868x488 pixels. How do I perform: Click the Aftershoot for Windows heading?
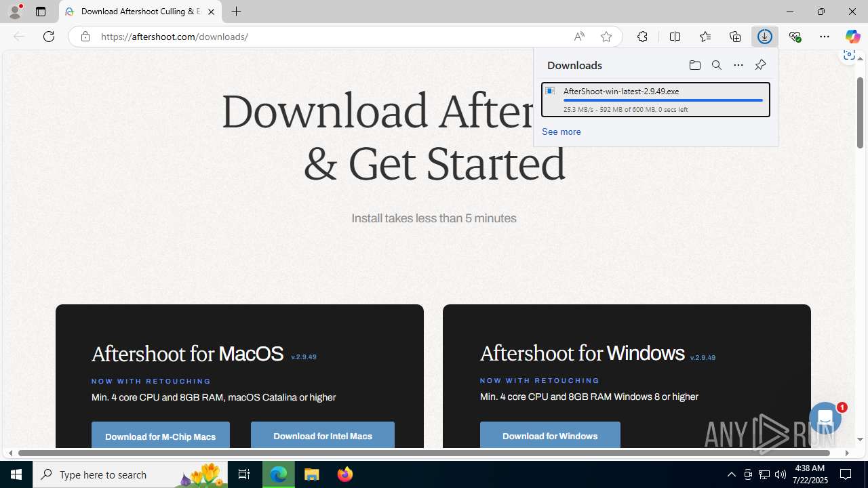[x=582, y=353]
